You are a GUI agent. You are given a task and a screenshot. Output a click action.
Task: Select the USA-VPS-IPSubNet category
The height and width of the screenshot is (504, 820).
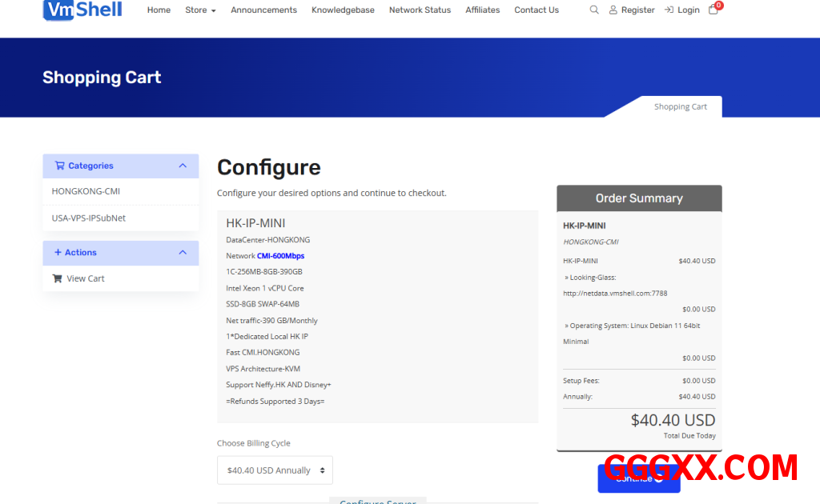tap(88, 218)
